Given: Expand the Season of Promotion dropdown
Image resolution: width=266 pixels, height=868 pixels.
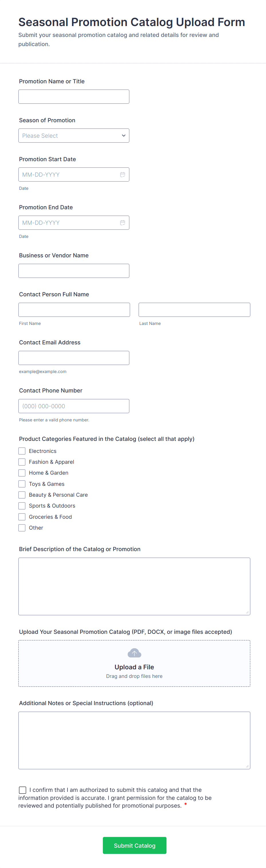Looking at the screenshot, I should point(74,135).
